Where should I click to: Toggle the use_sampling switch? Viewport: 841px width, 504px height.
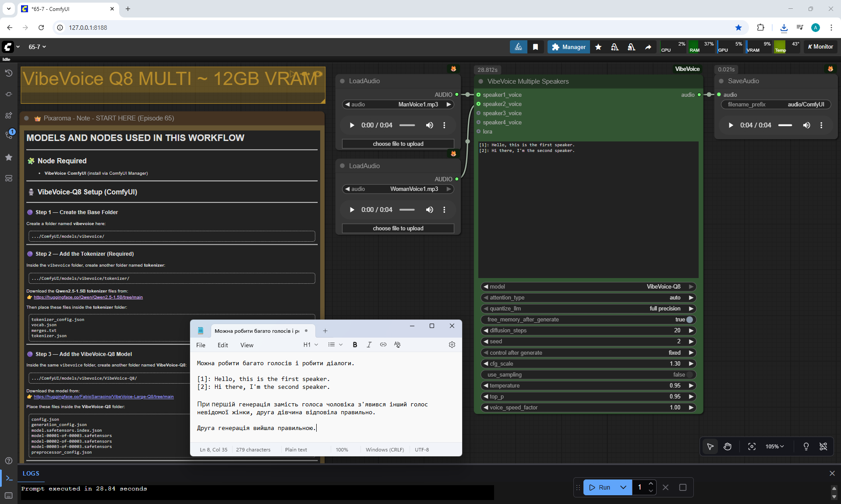[689, 375]
